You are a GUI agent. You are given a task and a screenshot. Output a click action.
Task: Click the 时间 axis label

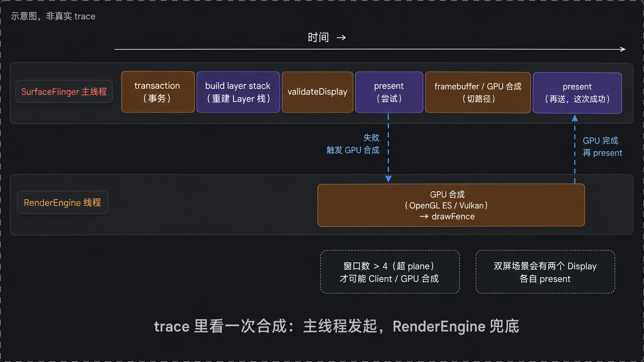327,37
